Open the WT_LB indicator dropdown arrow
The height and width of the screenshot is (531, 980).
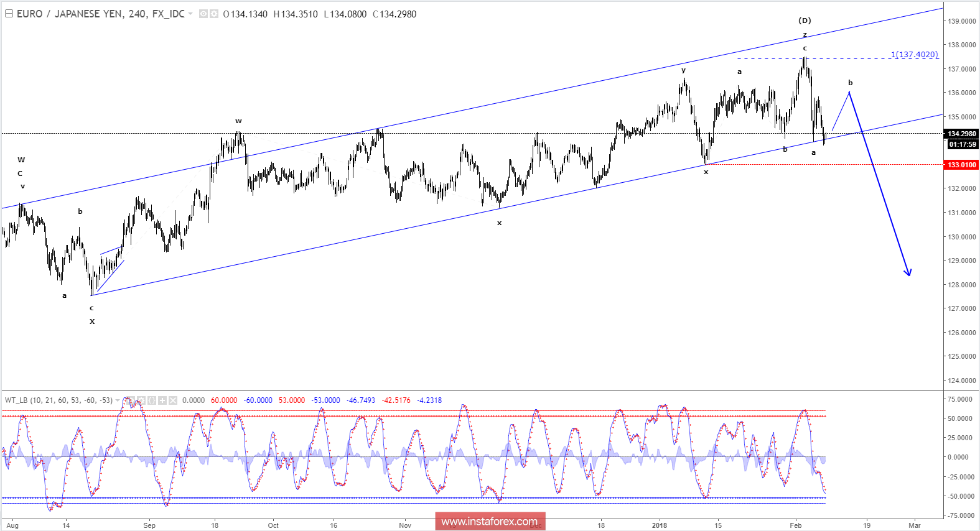118,400
